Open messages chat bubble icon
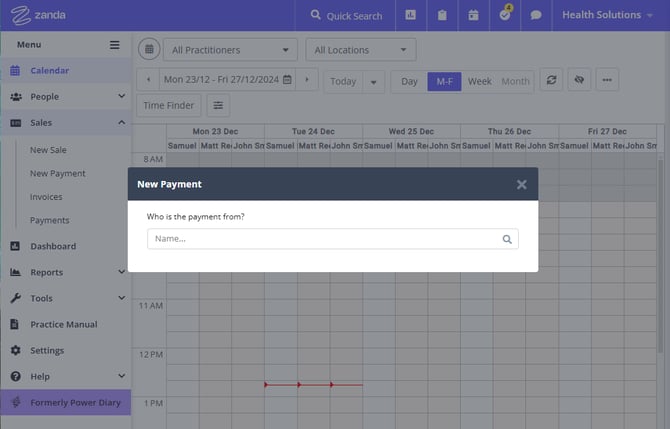Image resolution: width=670 pixels, height=429 pixels. 536,16
